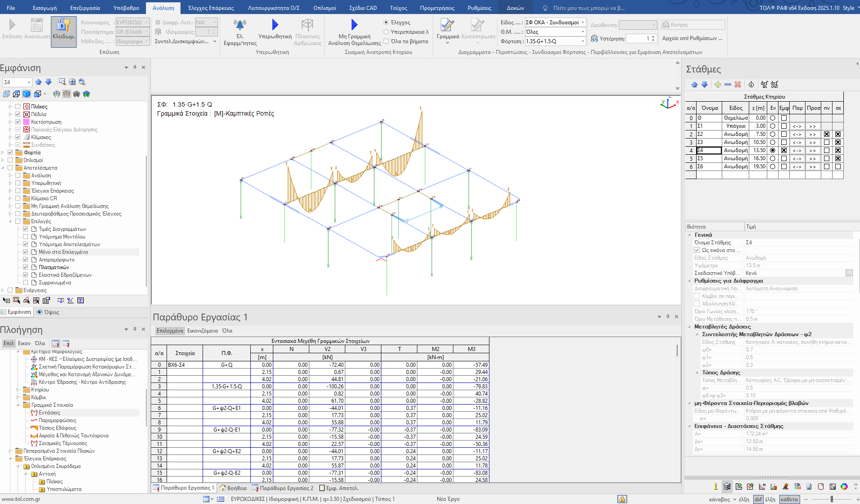
Task: Expand the Πεπερασμένα Στοιχεία Πλακών tree node
Action: (x=10, y=451)
